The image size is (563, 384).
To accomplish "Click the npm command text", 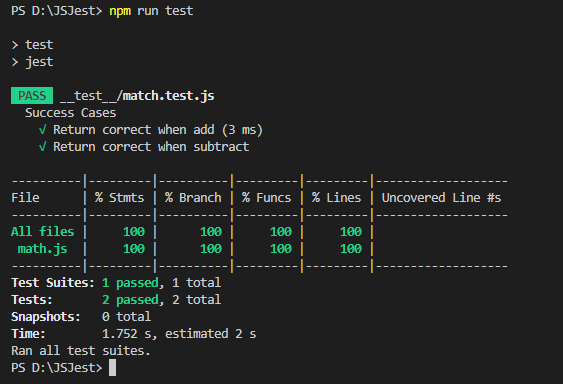I will pos(120,11).
